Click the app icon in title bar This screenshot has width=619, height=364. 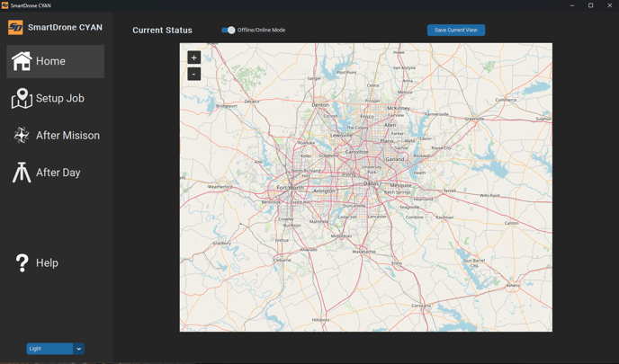[x=4, y=5]
